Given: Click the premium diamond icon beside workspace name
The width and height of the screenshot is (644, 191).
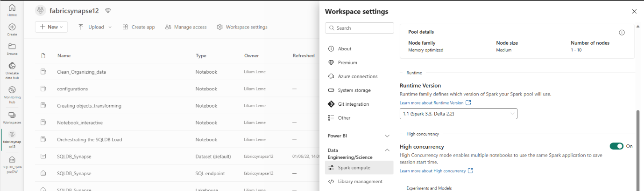Looking at the screenshot, I should (108, 10).
